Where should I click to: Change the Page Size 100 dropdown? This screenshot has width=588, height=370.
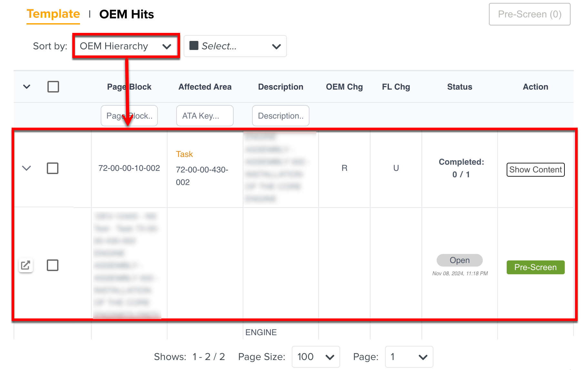pos(316,357)
